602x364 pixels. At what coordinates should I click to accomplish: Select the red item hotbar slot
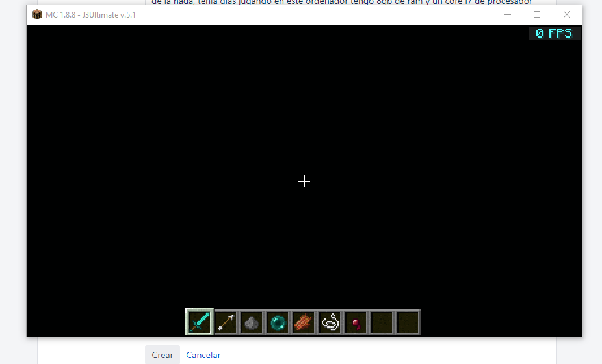pyautogui.click(x=356, y=322)
